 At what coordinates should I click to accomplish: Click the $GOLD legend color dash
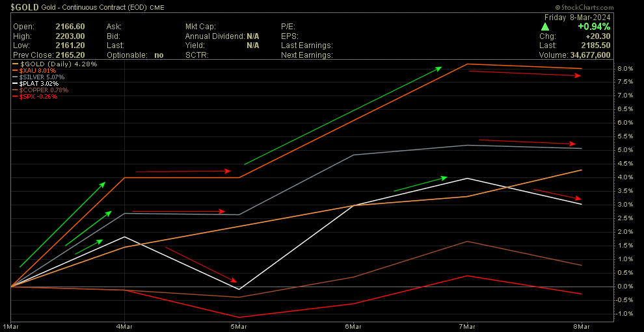pos(15,64)
